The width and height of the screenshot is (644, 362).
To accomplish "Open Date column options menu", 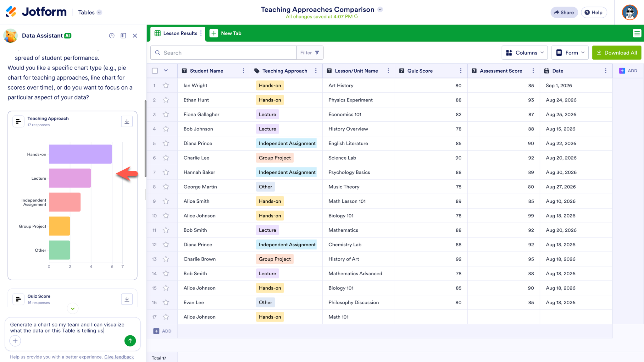I will 606,71.
